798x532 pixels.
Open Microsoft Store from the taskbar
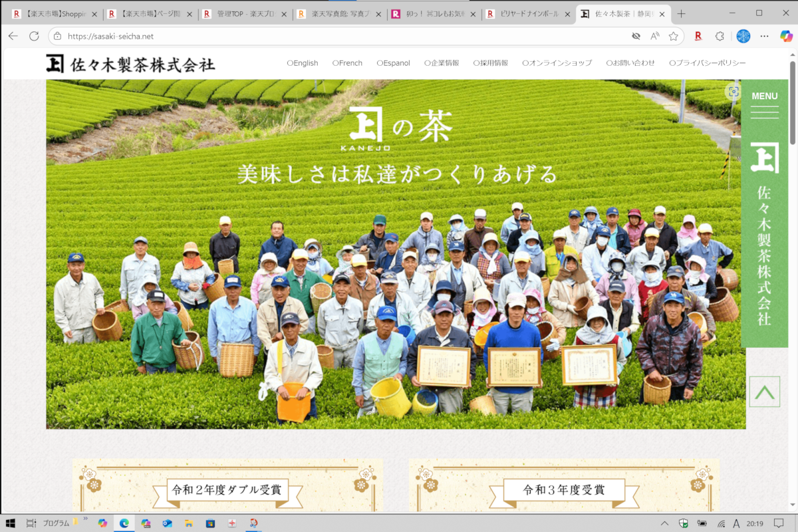point(210,523)
